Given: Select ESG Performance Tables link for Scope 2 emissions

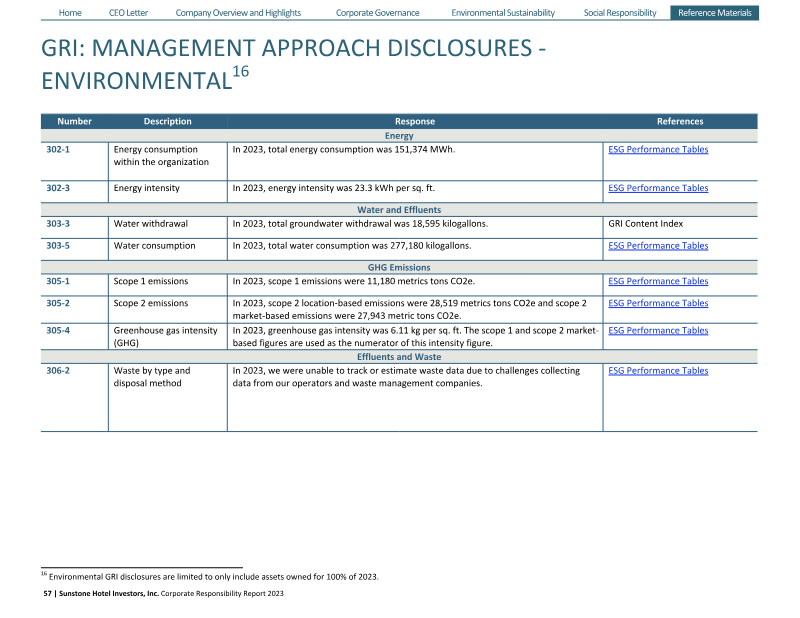Looking at the screenshot, I should [x=657, y=303].
